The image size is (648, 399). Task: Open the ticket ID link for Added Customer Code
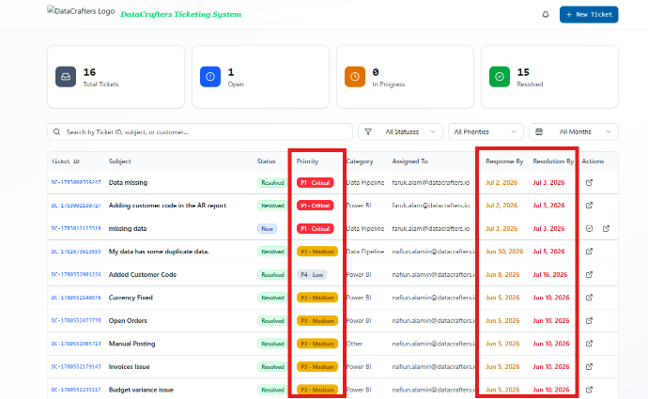[x=76, y=275]
